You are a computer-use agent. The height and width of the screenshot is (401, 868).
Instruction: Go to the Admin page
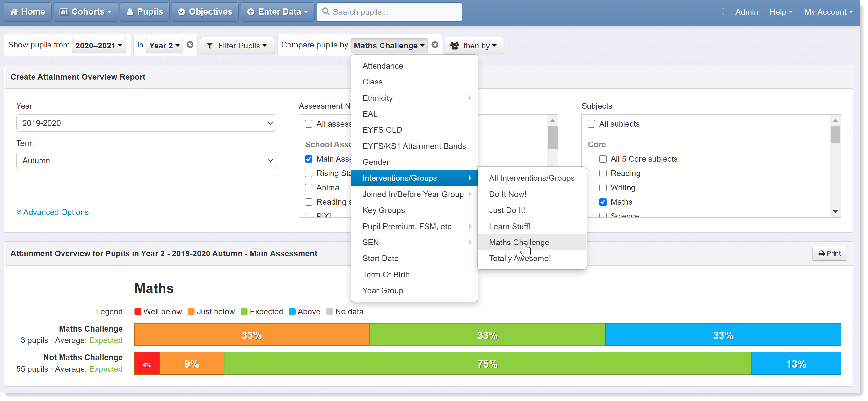pyautogui.click(x=746, y=12)
